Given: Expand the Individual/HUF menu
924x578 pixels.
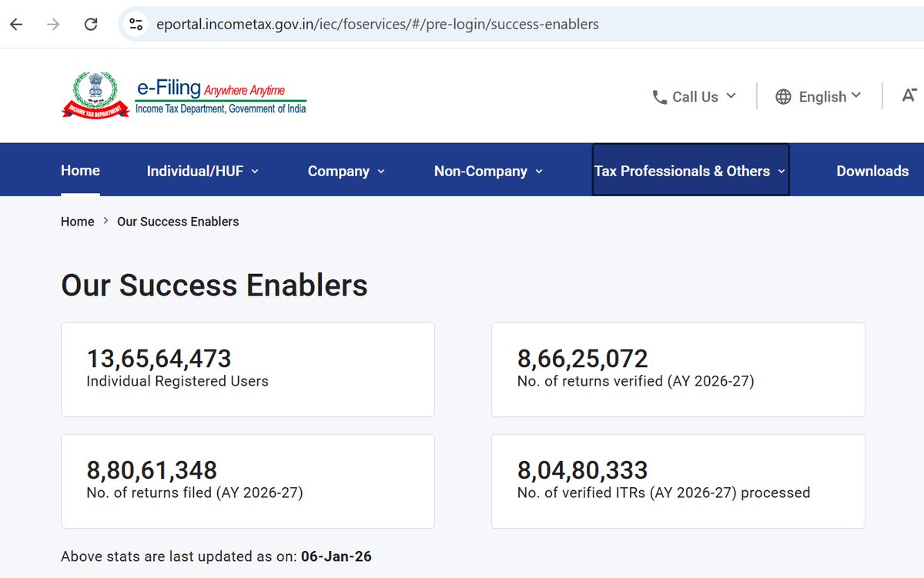Looking at the screenshot, I should click(203, 171).
